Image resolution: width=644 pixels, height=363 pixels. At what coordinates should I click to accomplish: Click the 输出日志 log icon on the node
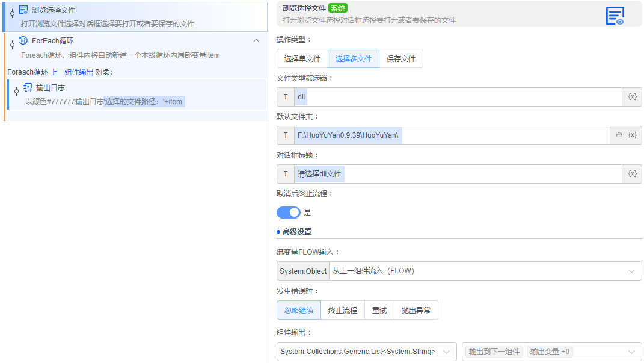click(28, 87)
